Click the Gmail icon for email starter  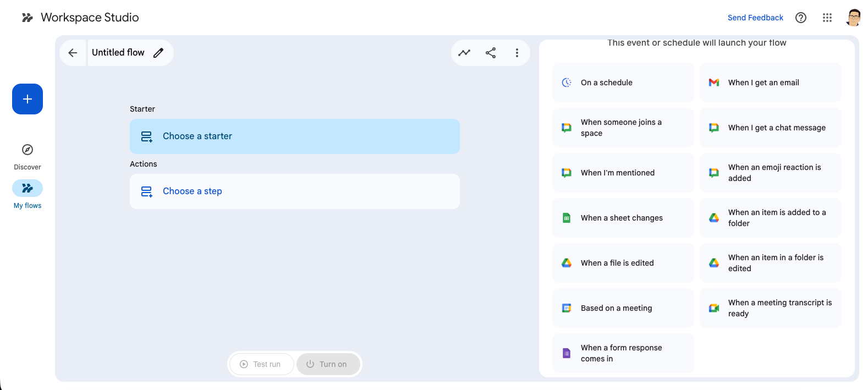point(714,83)
